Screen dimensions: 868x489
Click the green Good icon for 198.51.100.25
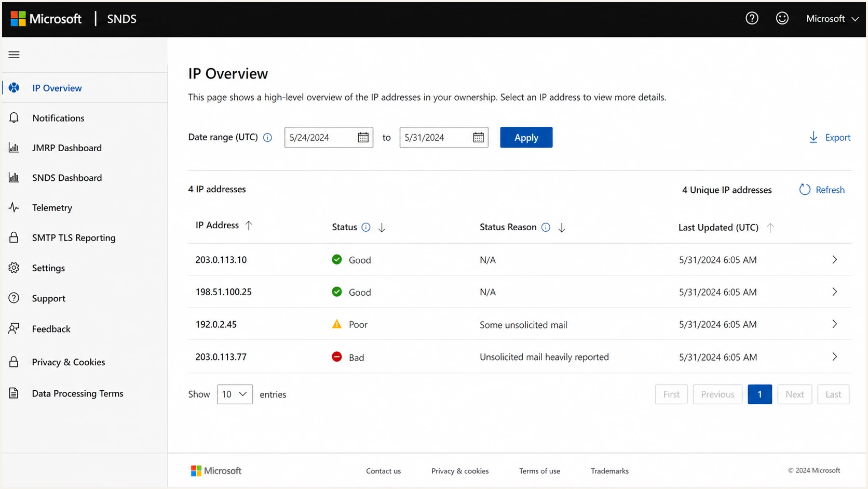pos(337,292)
